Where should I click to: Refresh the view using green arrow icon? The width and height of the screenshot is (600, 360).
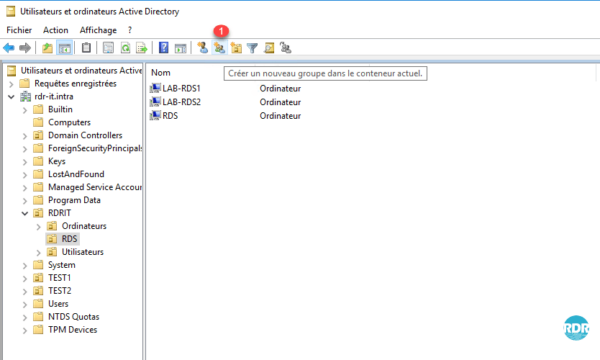[126, 48]
